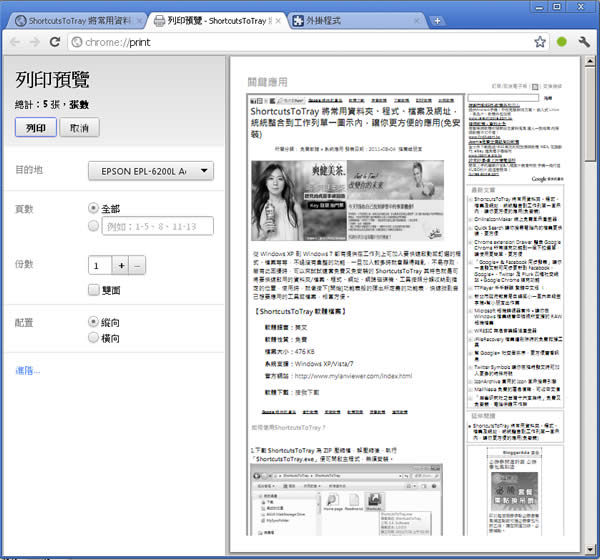This screenshot has width=600, height=560.
Task: Select the 全部 pages radio button
Action: [94, 209]
